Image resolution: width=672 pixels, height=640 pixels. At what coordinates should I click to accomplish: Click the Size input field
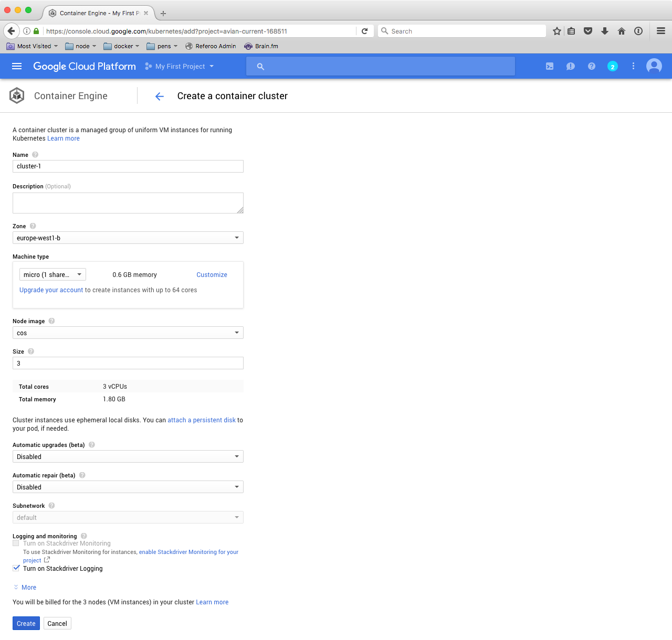[x=128, y=363]
